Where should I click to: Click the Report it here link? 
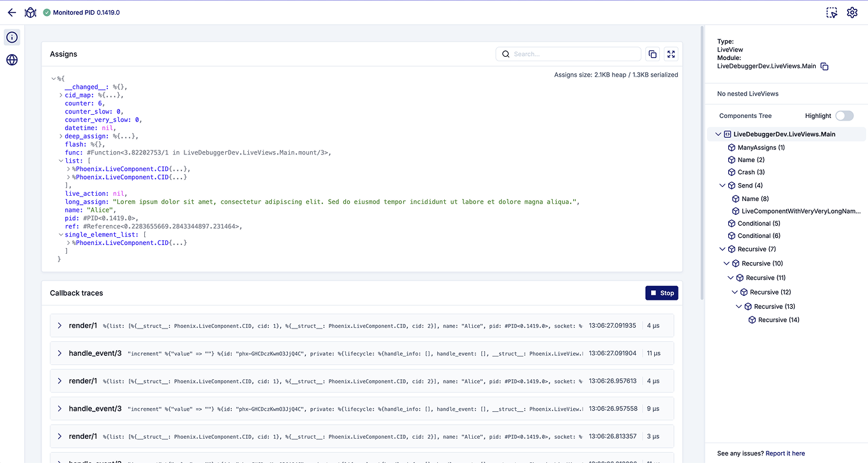coord(784,453)
